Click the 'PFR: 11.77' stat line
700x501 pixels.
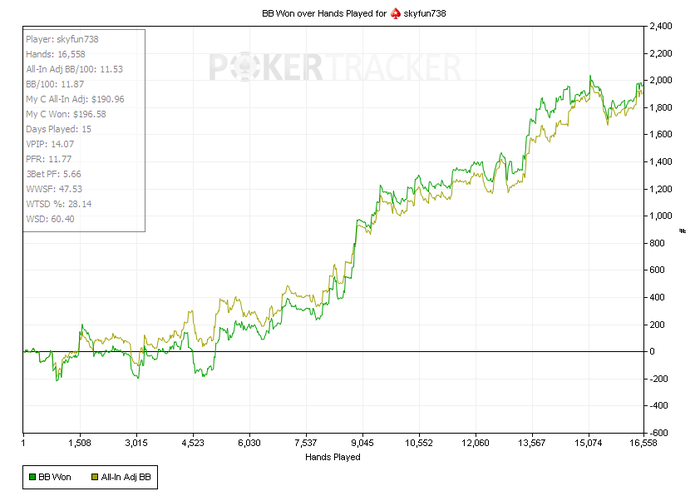point(49,159)
